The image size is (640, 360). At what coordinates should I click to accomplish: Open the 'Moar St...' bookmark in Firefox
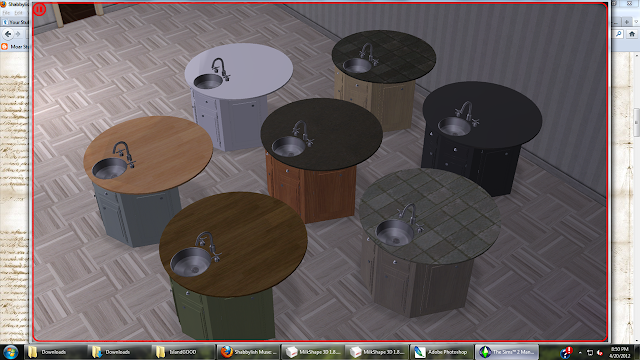point(15,47)
